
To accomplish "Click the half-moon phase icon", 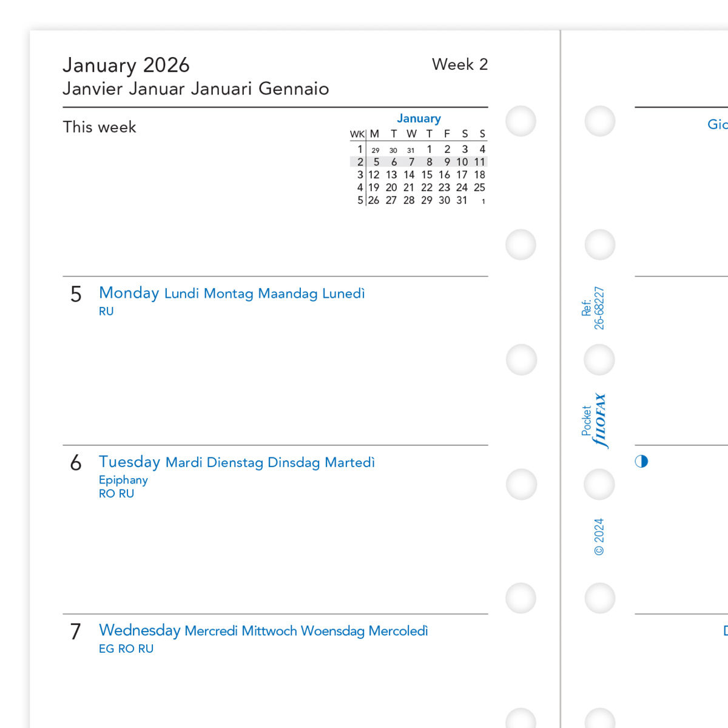I will pos(641,462).
